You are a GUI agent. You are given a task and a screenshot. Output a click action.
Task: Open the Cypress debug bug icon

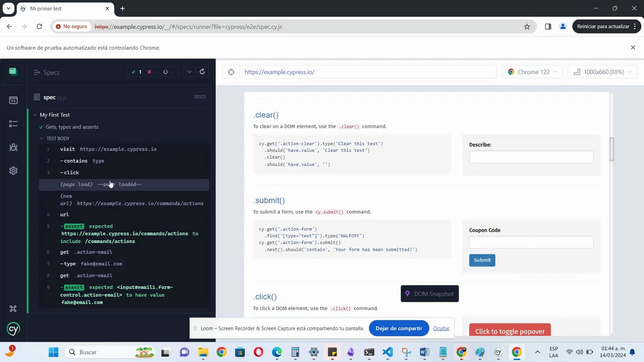(x=14, y=147)
